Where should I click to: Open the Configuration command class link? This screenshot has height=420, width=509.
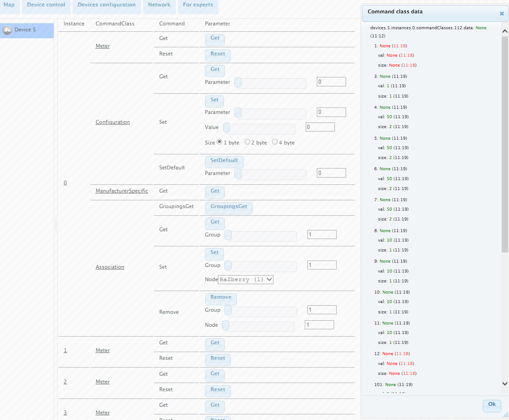tap(113, 122)
